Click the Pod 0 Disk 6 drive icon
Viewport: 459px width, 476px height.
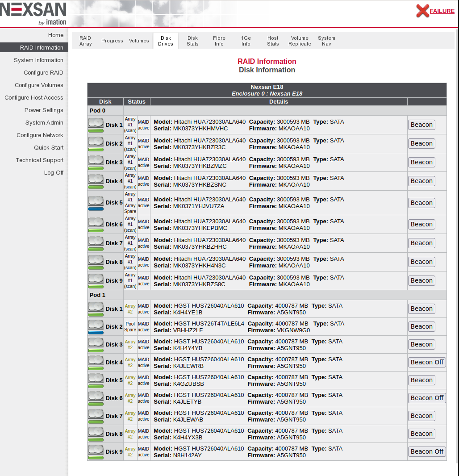(96, 225)
